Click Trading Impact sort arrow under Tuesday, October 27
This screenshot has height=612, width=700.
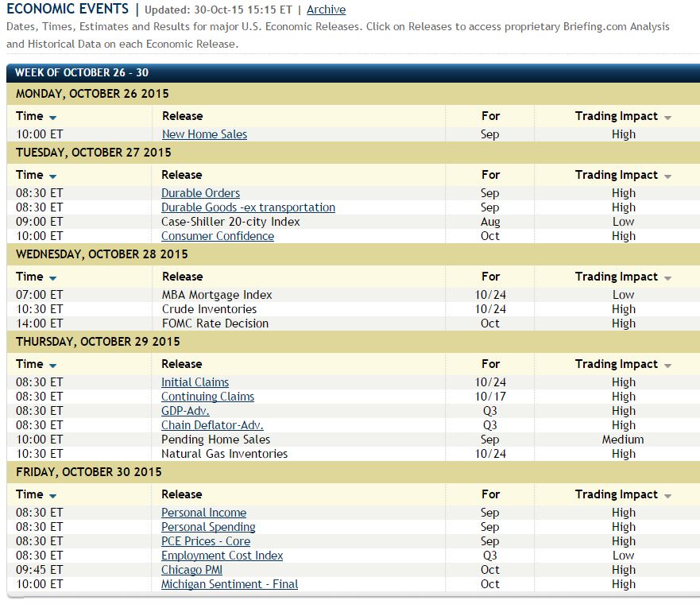(x=667, y=176)
